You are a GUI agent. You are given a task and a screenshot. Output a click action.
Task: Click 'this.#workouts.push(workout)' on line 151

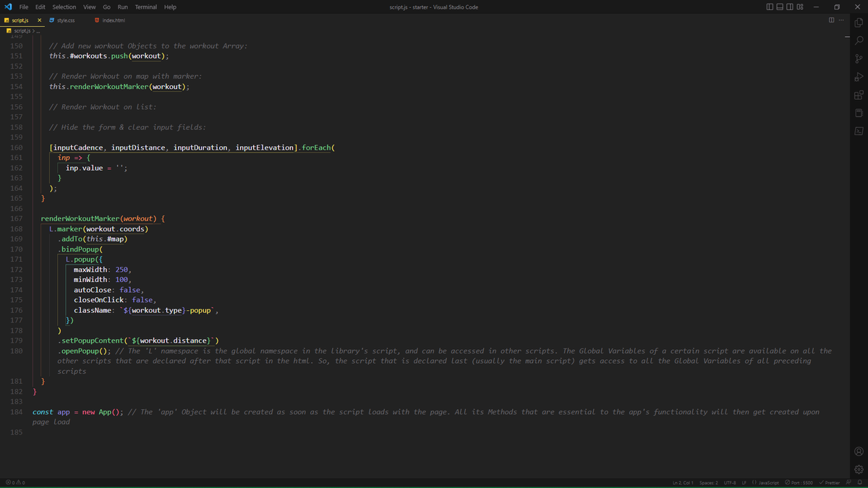pyautogui.click(x=107, y=56)
